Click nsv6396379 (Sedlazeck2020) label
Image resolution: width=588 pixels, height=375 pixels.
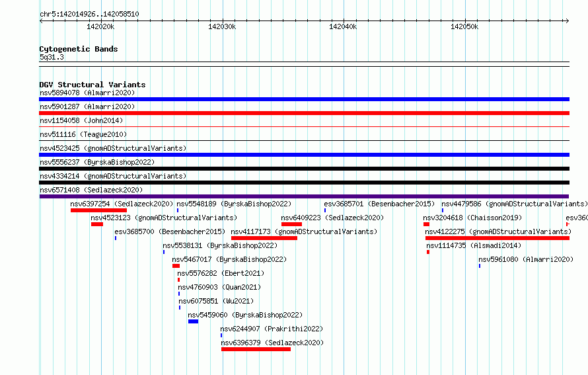[272, 343]
